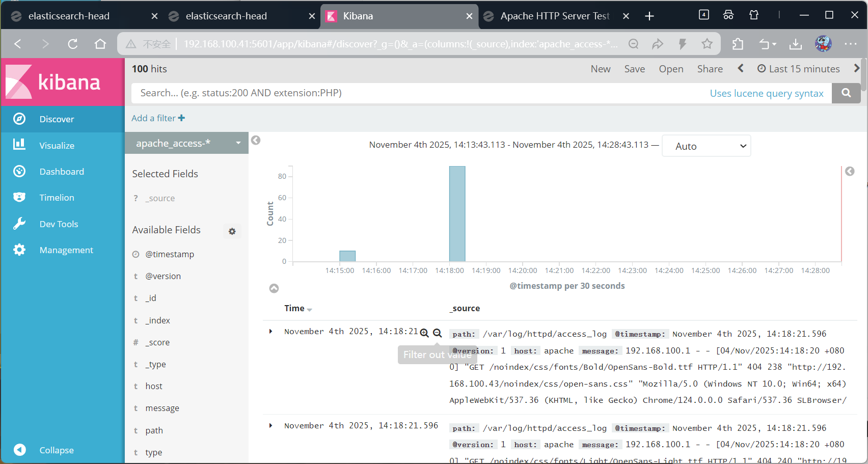
Task: Open browser more options menu
Action: click(850, 44)
